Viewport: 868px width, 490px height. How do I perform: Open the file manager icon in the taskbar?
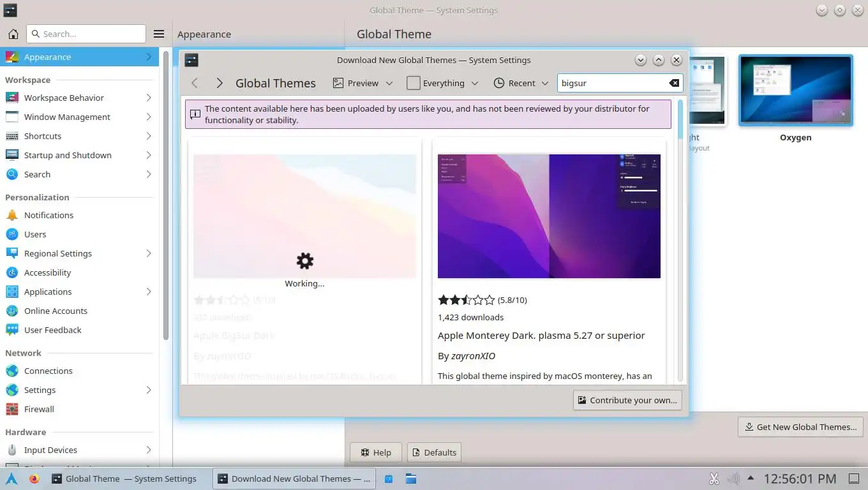coord(410,479)
